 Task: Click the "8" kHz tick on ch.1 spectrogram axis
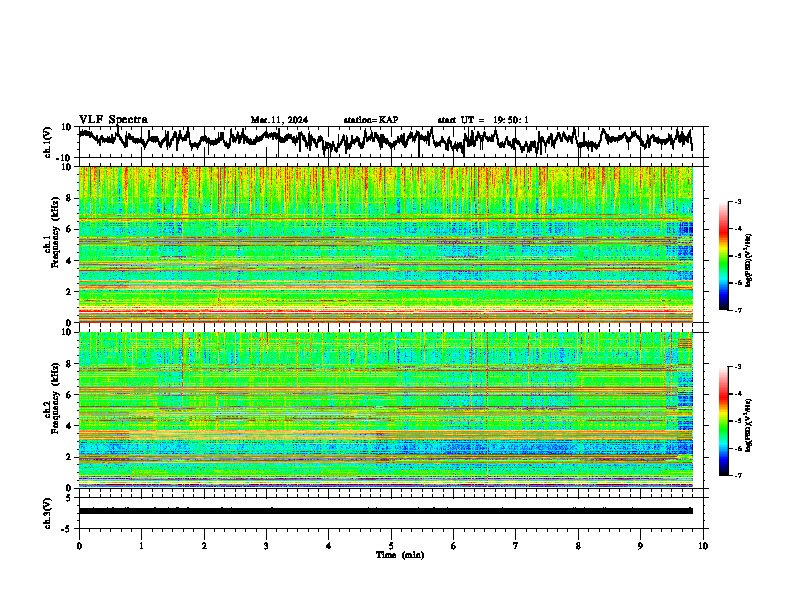click(x=69, y=198)
